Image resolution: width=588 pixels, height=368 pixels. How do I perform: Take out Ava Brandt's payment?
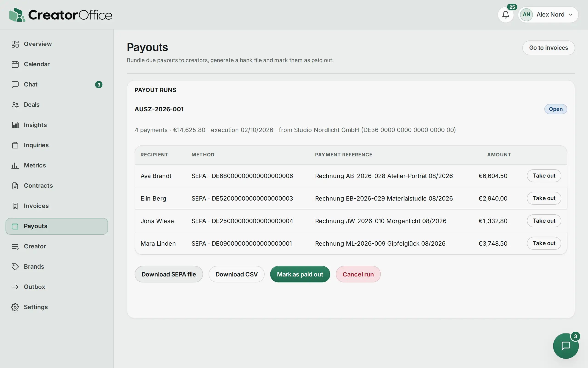(x=544, y=176)
